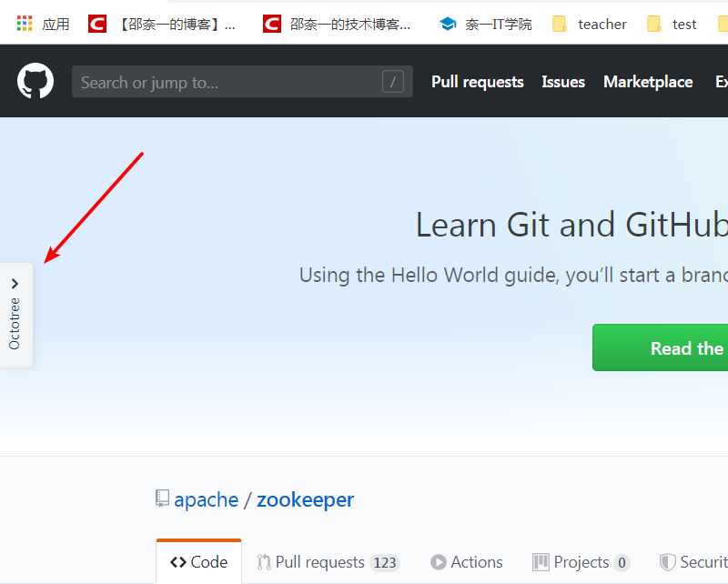Open the 【邵奈一的博客】 bookmark
728x584 pixels.
tap(162, 24)
